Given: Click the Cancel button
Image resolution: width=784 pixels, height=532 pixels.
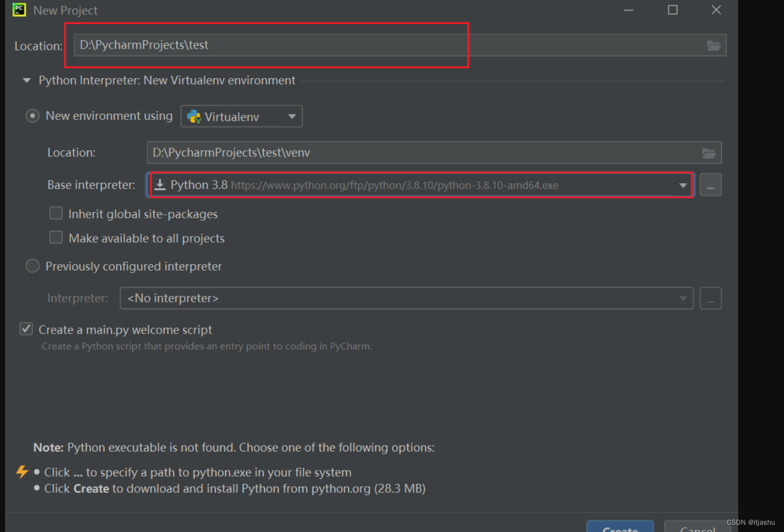Looking at the screenshot, I should 698,526.
